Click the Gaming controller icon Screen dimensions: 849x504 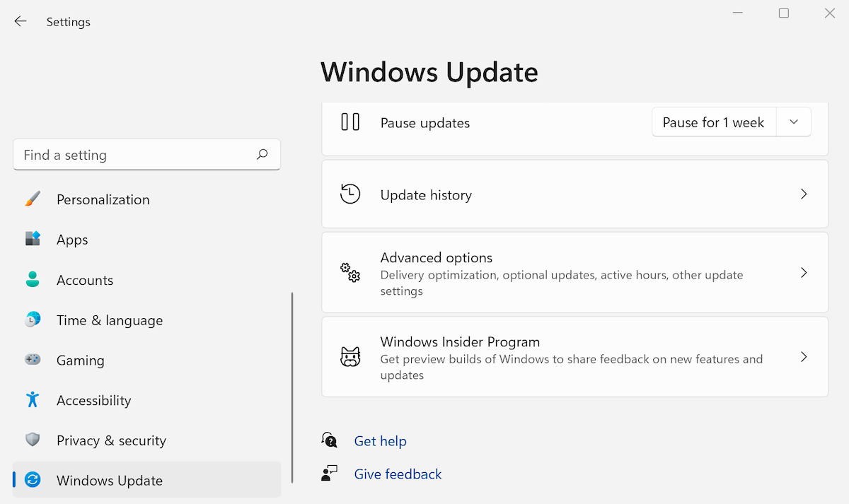click(33, 360)
